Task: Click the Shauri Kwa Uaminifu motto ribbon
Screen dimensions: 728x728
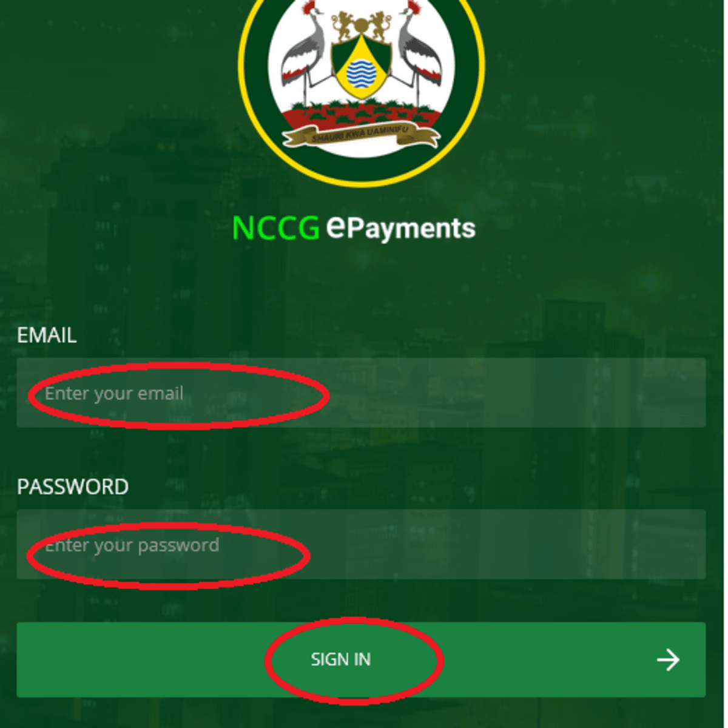Action: click(x=362, y=135)
